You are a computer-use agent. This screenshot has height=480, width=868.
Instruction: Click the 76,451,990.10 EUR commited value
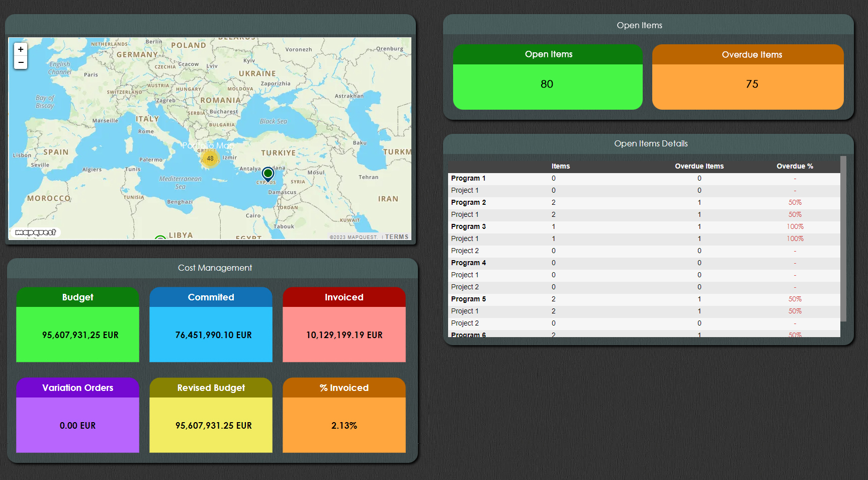[213, 335]
